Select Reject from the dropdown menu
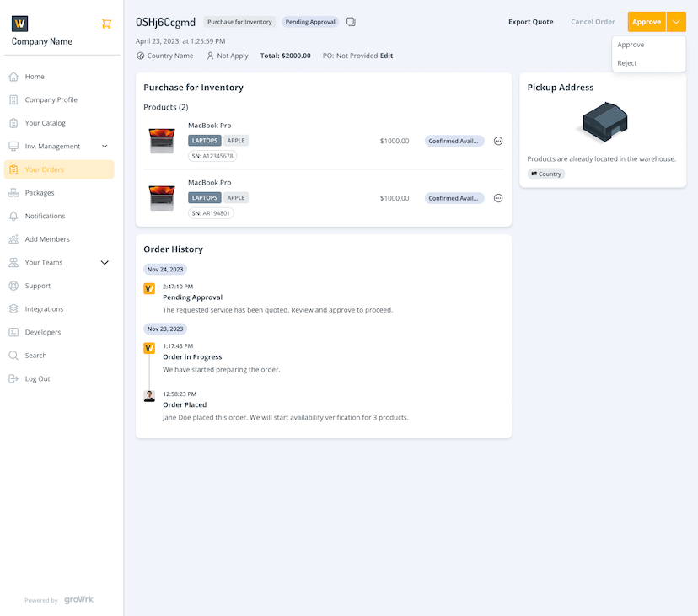Screen dimensions: 698x616 [x=627, y=63]
